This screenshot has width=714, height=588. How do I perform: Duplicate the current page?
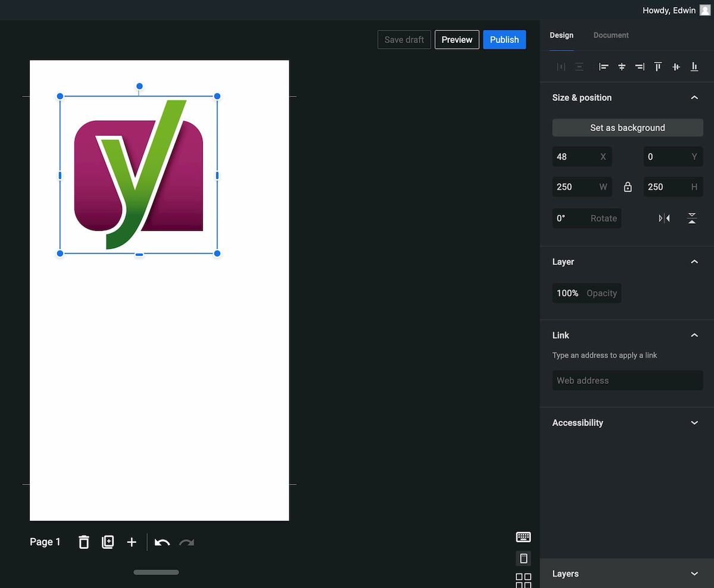coord(108,542)
